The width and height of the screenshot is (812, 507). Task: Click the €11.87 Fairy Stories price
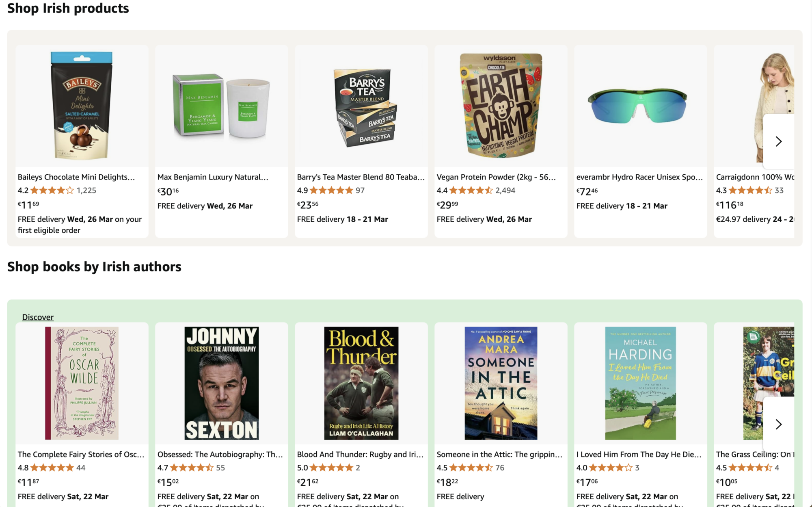click(x=28, y=482)
